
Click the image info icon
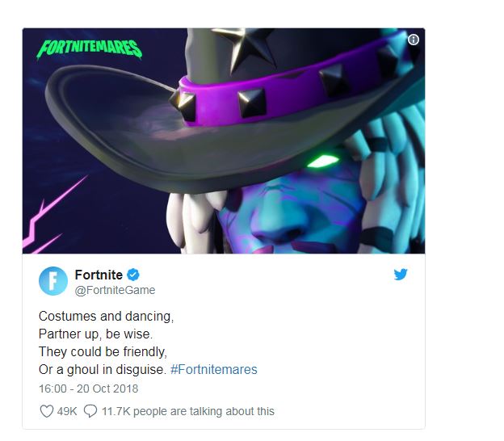click(x=414, y=40)
